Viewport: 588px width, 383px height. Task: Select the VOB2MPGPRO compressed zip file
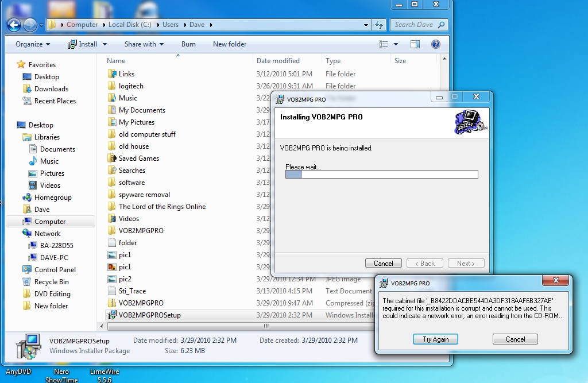141,303
